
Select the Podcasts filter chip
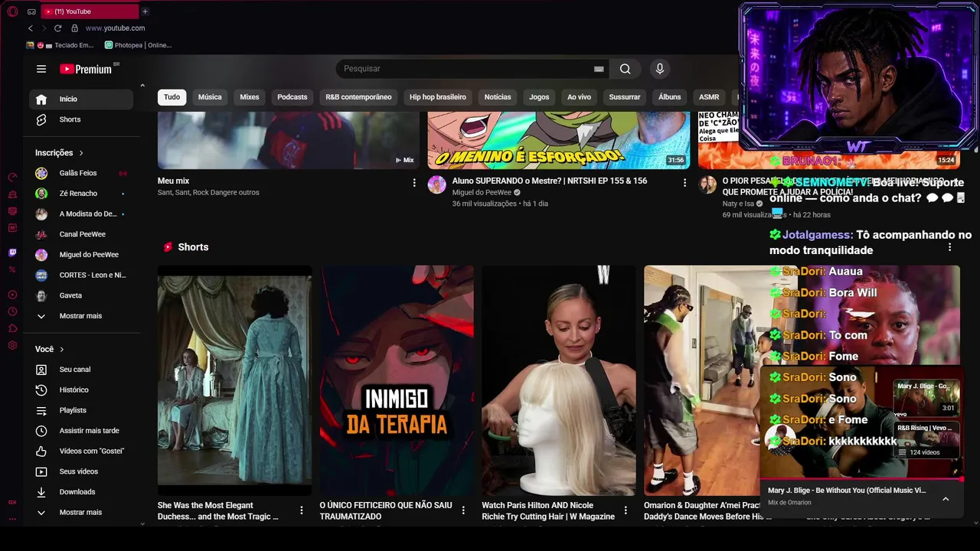coord(292,97)
